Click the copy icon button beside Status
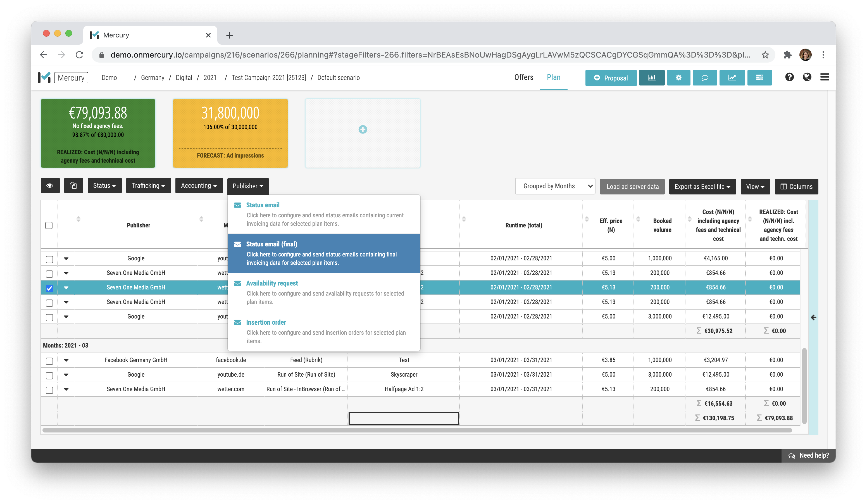Image resolution: width=867 pixels, height=504 pixels. pos(73,186)
